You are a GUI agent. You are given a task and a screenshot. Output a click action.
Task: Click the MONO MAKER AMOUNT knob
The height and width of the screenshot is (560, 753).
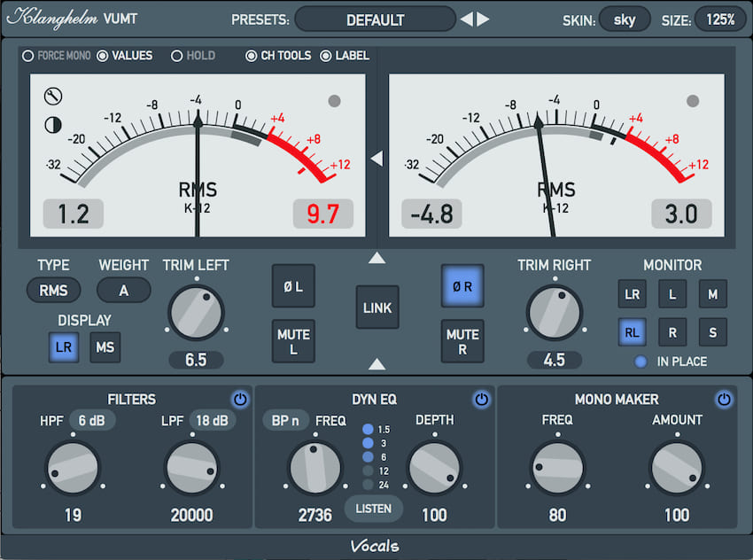pyautogui.click(x=677, y=468)
